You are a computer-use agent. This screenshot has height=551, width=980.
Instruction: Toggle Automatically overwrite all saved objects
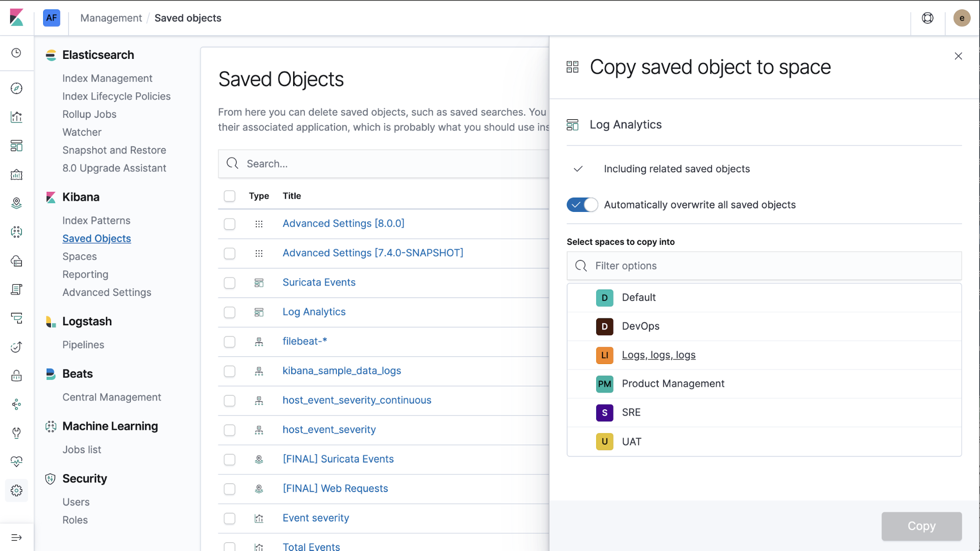[x=582, y=205]
